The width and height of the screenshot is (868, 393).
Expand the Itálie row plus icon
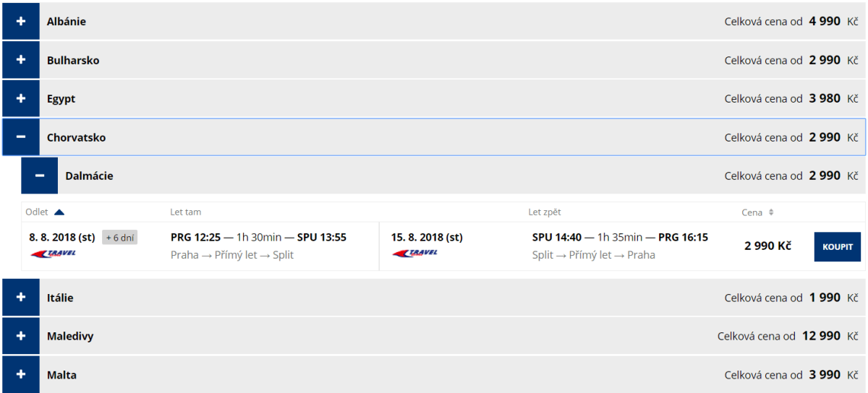[x=21, y=298]
